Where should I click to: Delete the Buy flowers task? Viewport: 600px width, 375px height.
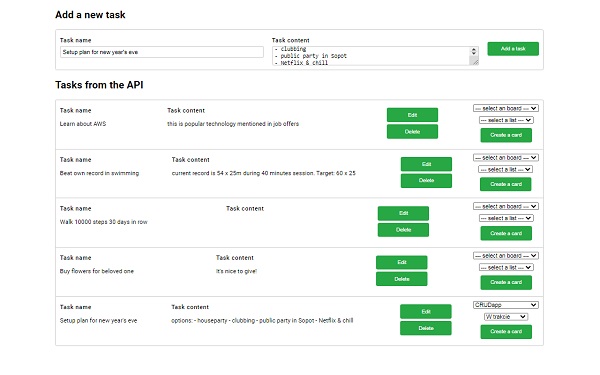tap(402, 279)
